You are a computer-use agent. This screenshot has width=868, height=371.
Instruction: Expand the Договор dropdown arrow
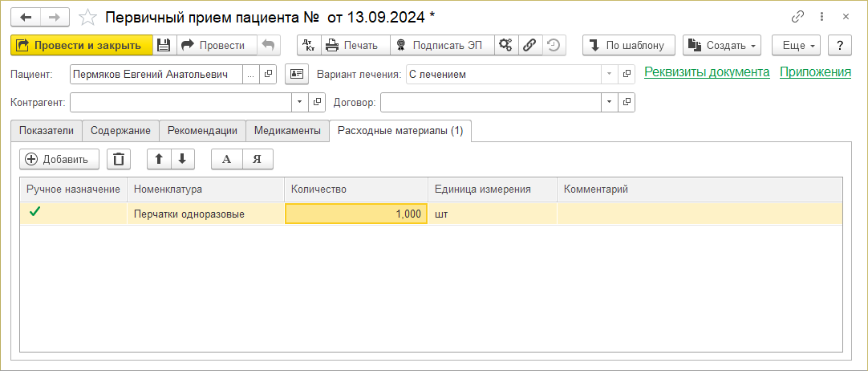[610, 103]
